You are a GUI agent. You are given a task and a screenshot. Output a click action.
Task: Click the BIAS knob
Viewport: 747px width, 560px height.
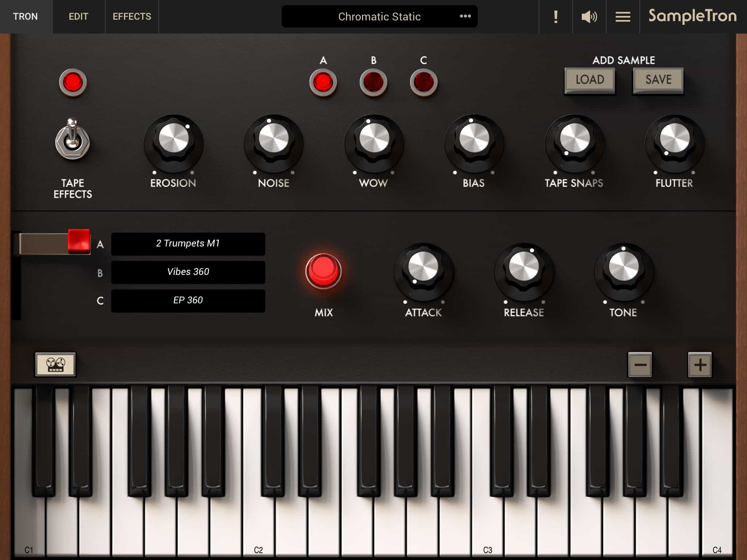click(x=474, y=143)
